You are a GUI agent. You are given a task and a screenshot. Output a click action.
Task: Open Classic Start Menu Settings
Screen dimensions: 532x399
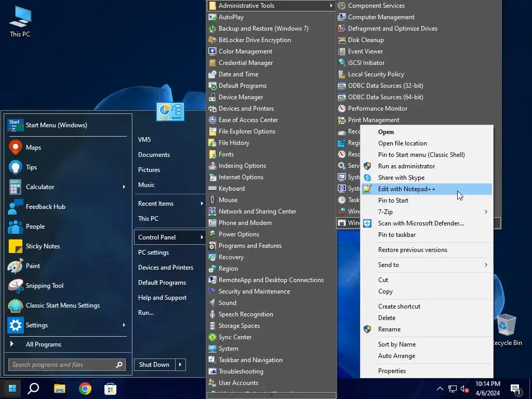point(67,305)
